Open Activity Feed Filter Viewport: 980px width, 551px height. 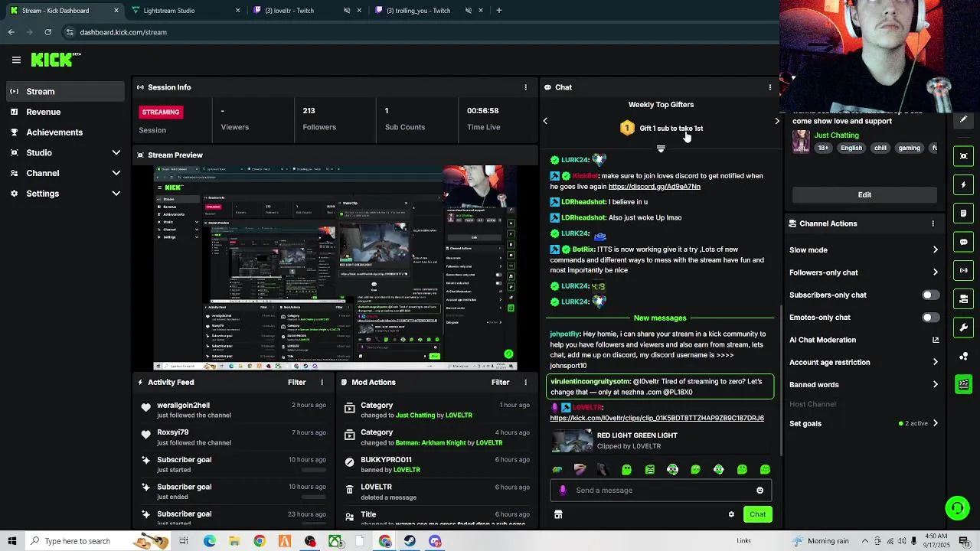coord(296,382)
